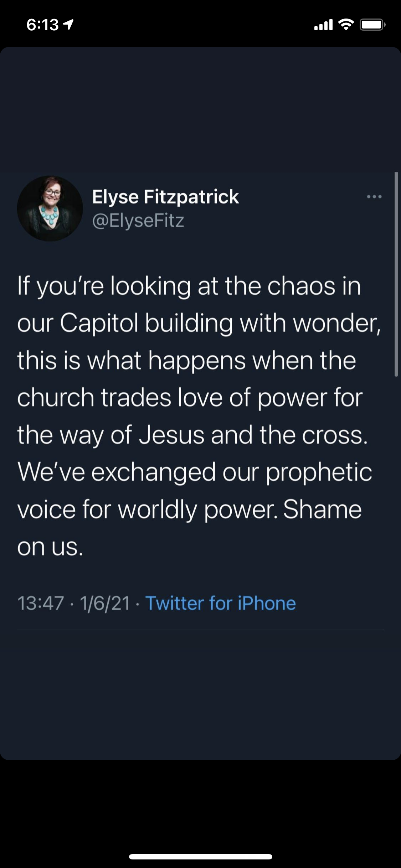Click the word "Jesus" in the tweet
The image size is (401, 868).
click(x=171, y=435)
